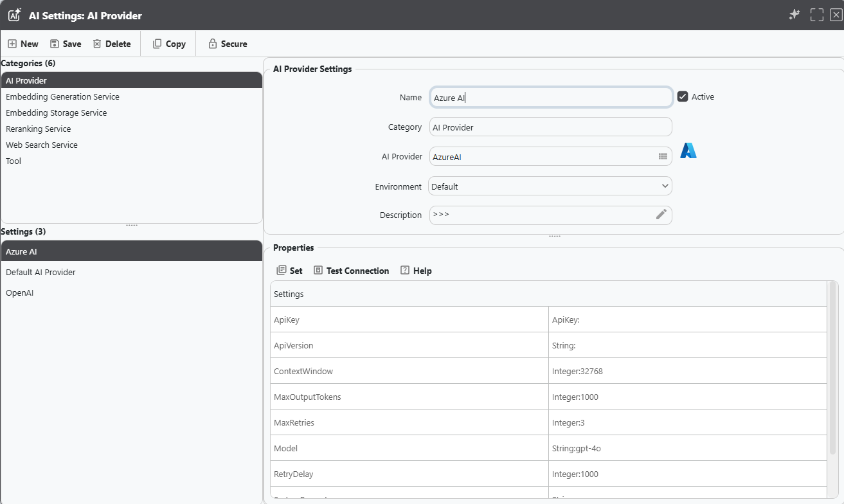This screenshot has width=844, height=504.
Task: Click the RetryDelay property name
Action: [x=409, y=474]
